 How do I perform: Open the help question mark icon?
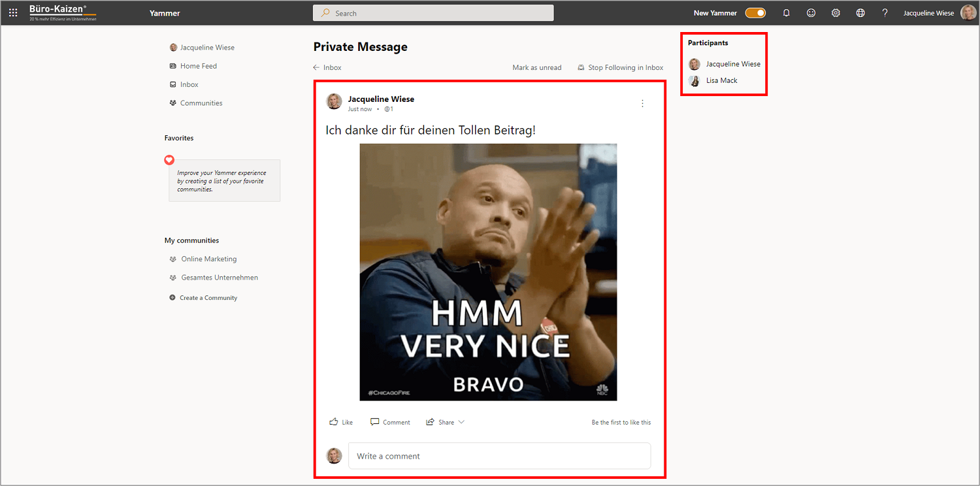(885, 13)
